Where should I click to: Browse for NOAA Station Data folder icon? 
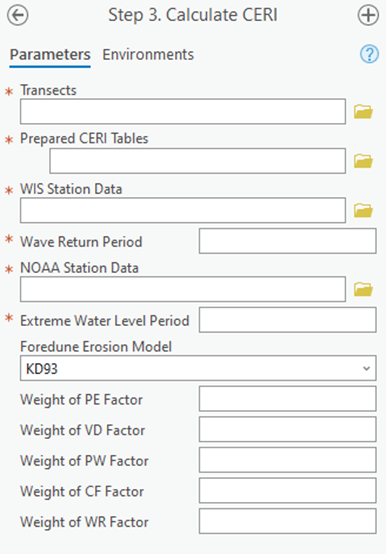363,289
